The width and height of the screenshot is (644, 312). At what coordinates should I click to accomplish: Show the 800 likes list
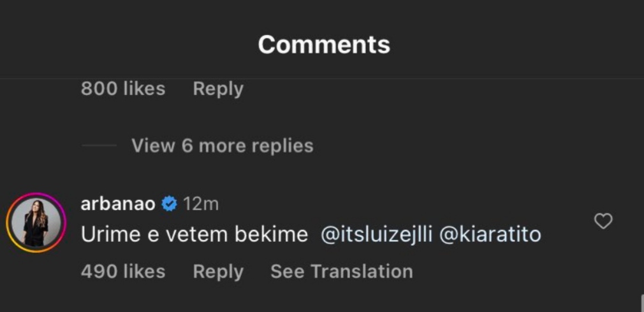[122, 89]
